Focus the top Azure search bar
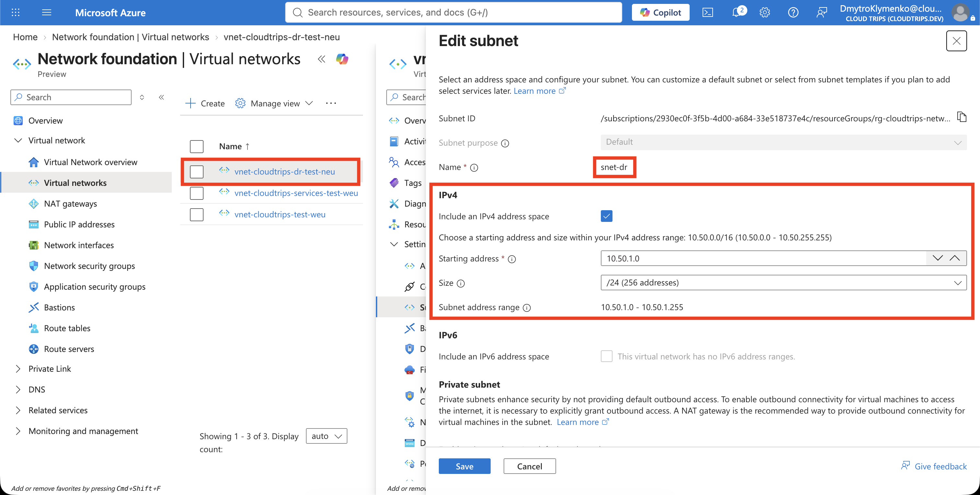The height and width of the screenshot is (495, 980). pyautogui.click(x=453, y=13)
